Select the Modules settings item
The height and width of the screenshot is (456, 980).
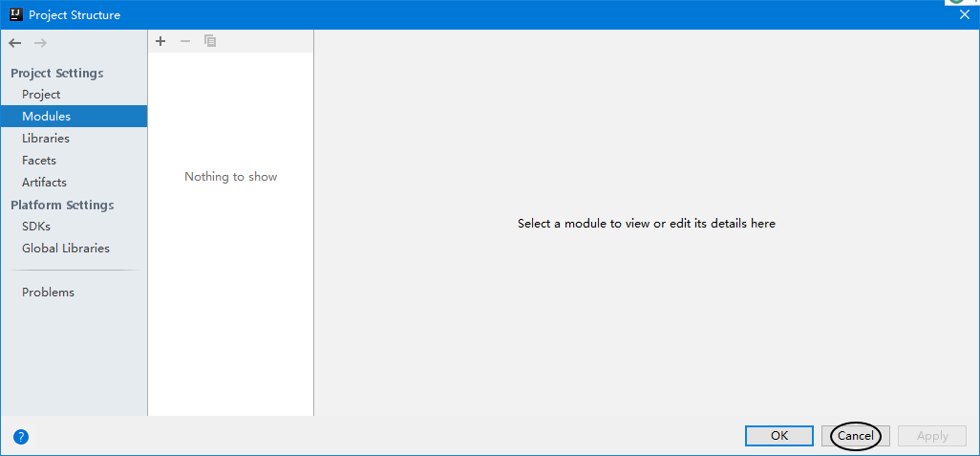coord(46,117)
